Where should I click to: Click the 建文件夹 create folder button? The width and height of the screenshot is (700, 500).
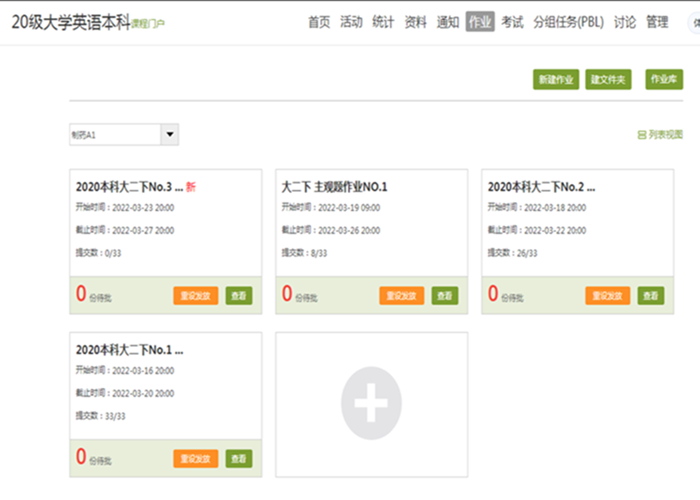[x=609, y=80]
